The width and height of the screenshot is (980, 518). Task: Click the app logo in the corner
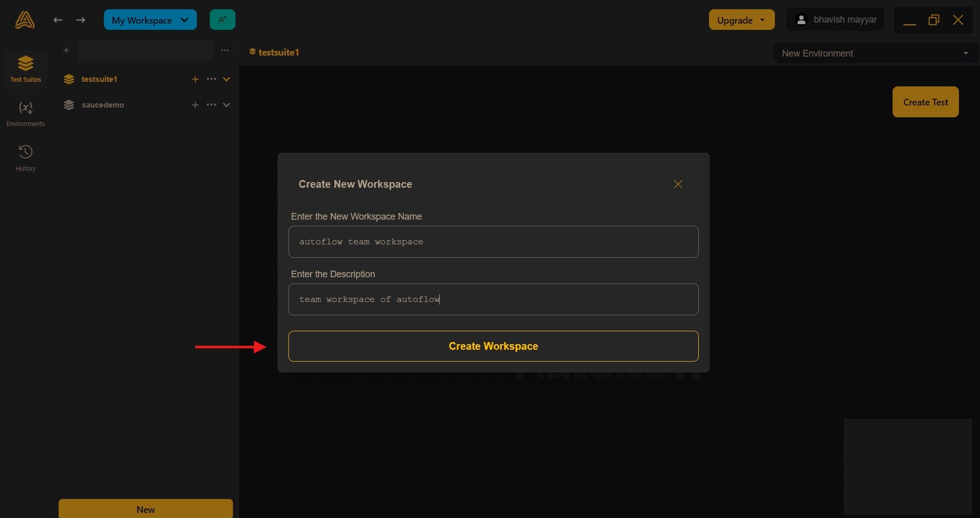(24, 19)
